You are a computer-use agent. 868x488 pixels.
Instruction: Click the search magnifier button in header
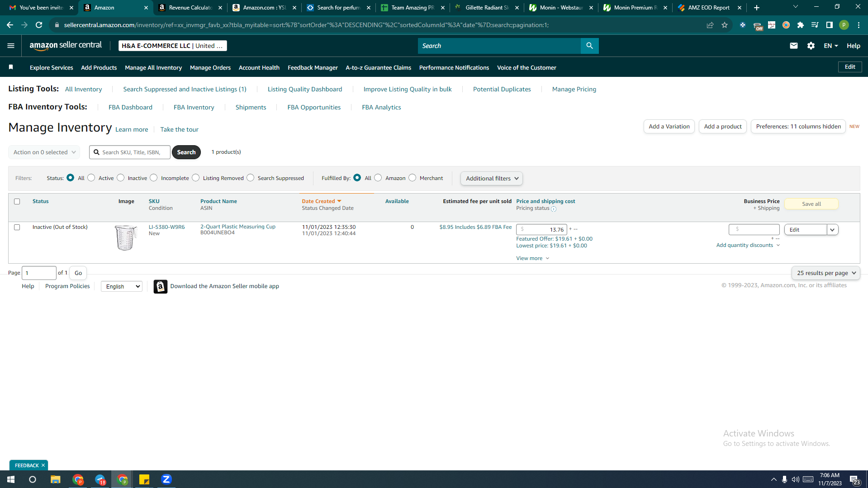(589, 46)
